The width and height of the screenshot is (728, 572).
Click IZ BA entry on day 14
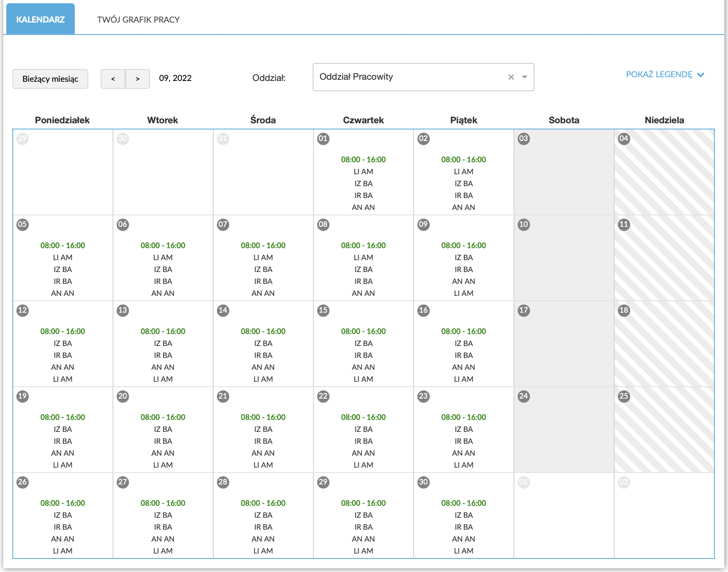(263, 343)
